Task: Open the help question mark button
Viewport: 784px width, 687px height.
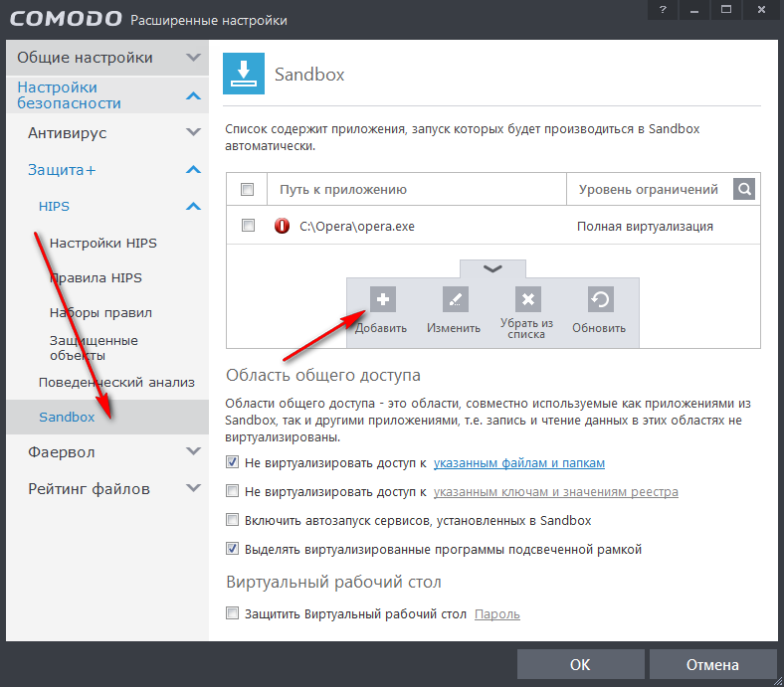Action: (663, 10)
